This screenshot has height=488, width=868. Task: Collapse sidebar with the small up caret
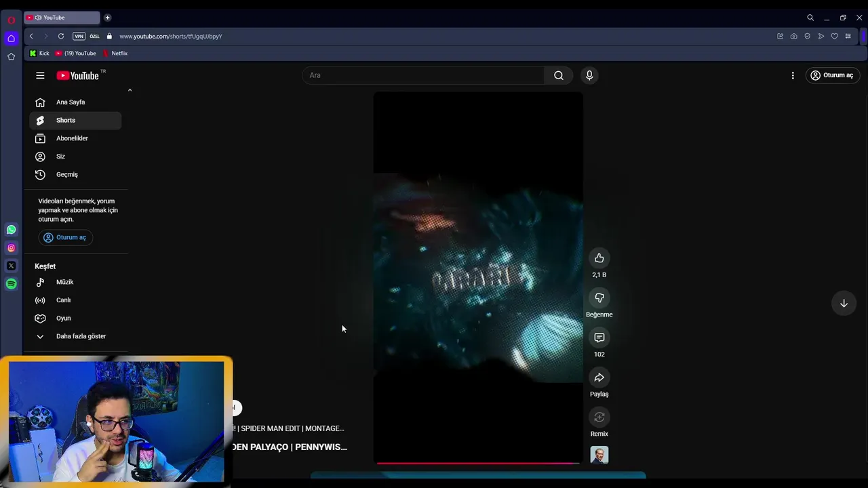[x=130, y=90]
